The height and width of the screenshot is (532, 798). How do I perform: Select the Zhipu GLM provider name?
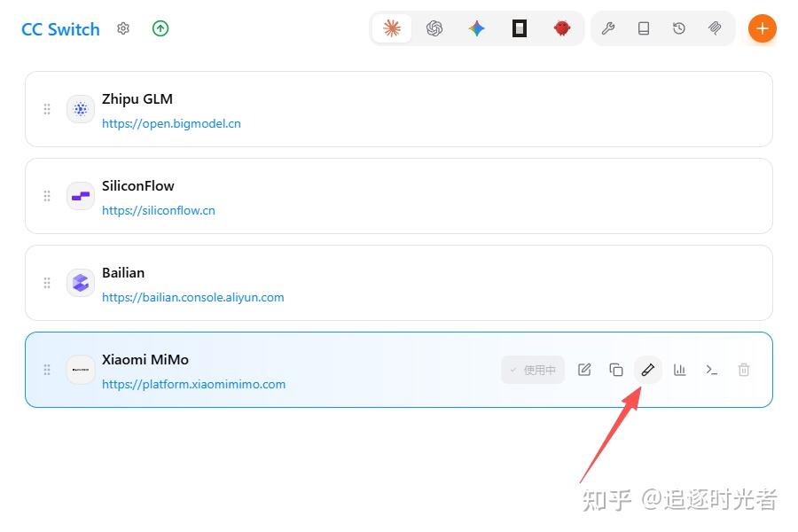point(137,99)
